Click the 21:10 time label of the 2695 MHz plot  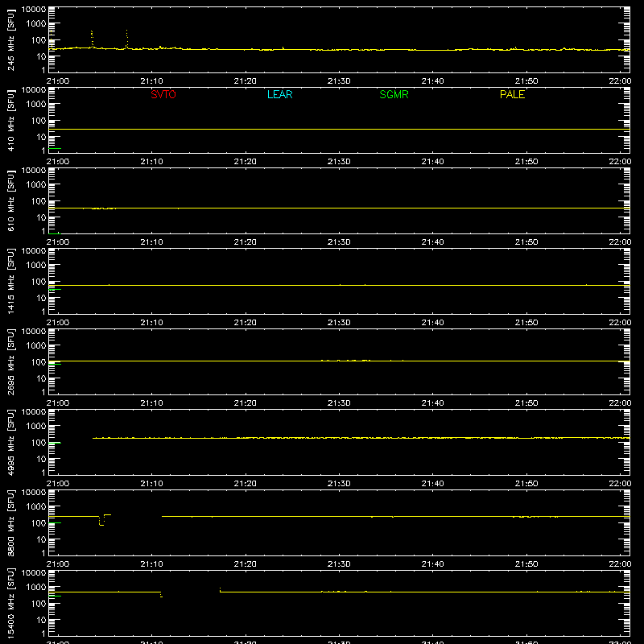coord(151,403)
